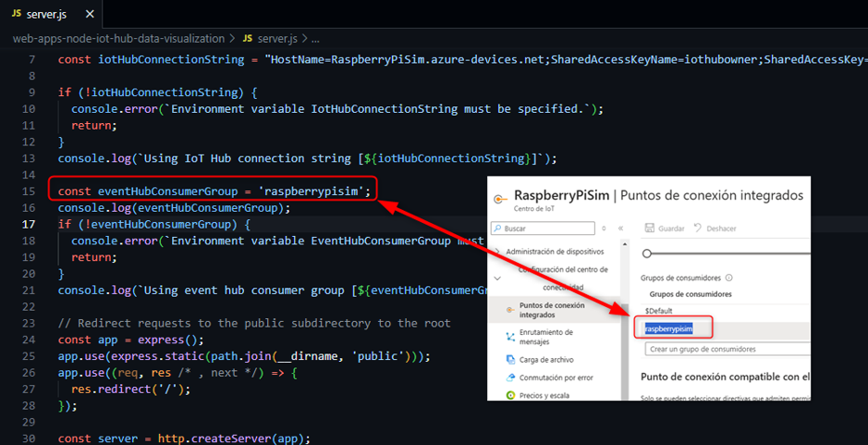
Task: Click the Enrutamiento de mensajes icon
Action: pos(511,338)
